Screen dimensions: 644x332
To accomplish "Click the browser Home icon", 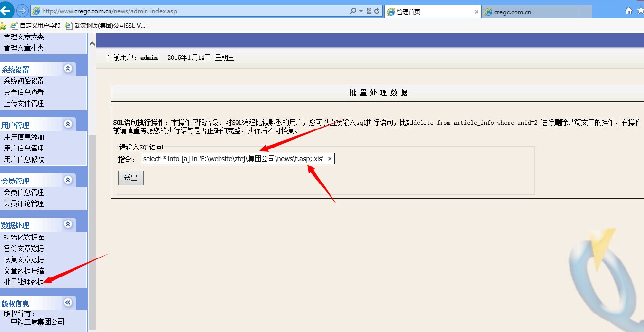I will coord(629,11).
